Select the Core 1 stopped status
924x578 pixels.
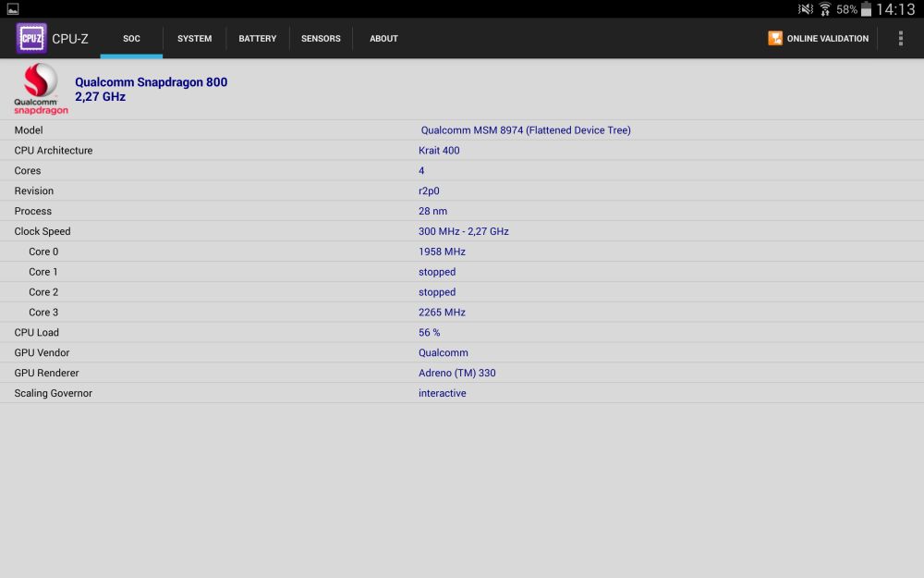point(437,272)
